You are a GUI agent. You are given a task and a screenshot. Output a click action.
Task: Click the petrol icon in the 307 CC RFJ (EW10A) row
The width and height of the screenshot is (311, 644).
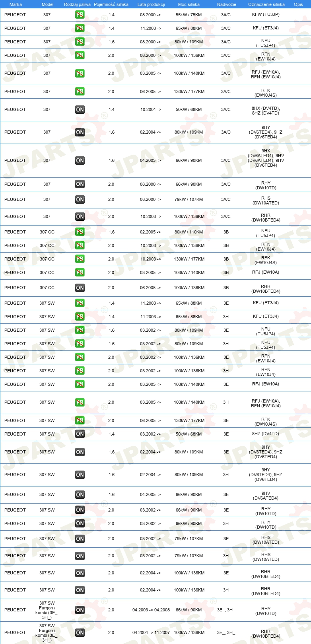click(80, 272)
